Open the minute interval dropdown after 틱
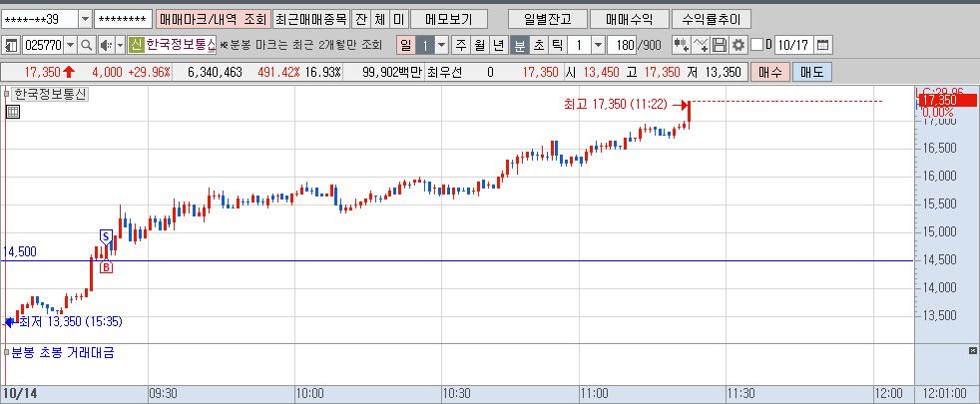 coord(598,45)
